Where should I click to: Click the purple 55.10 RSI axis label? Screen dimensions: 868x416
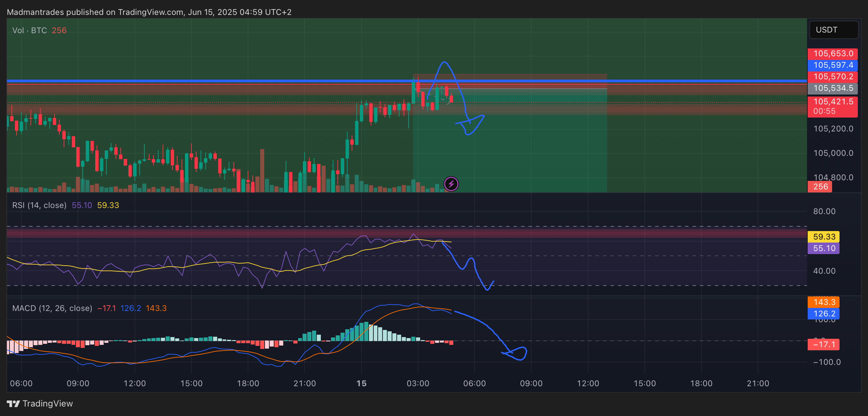tap(824, 248)
